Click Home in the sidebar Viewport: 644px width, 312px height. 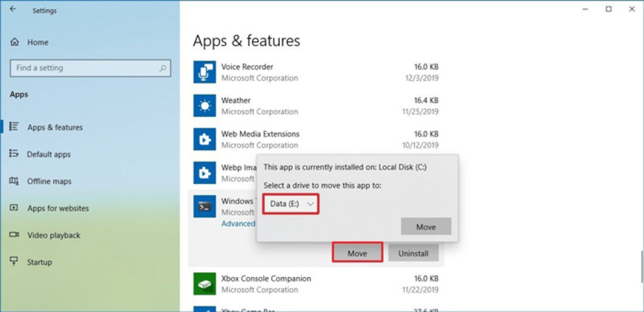click(38, 42)
